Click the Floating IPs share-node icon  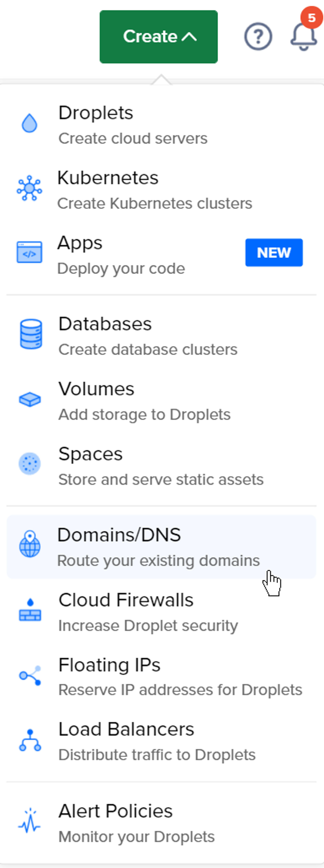click(x=30, y=675)
